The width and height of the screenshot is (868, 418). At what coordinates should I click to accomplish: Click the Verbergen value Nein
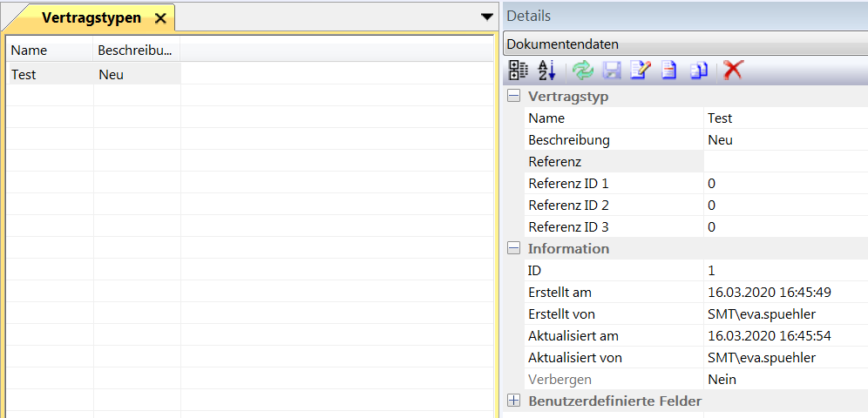pos(722,380)
